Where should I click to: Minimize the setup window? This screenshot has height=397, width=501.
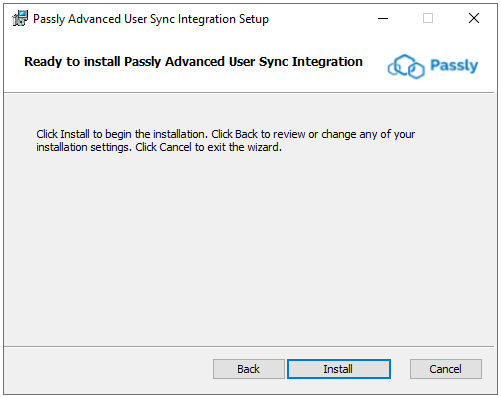pos(383,18)
